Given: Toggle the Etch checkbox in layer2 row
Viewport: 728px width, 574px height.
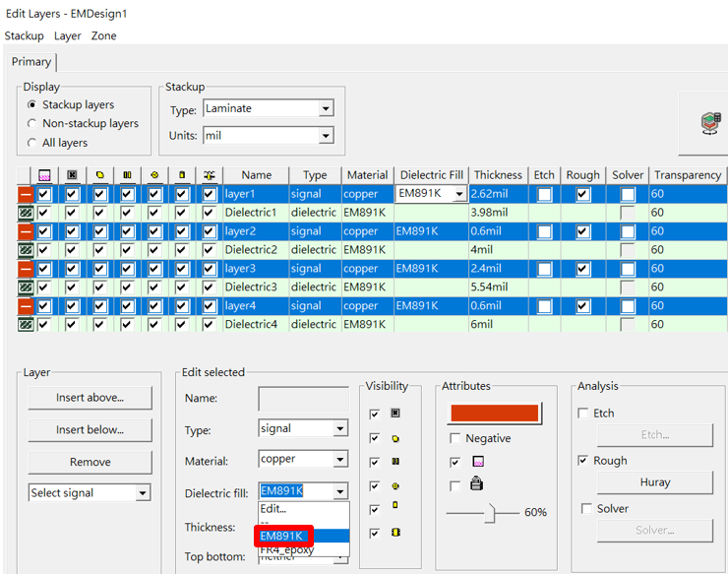Looking at the screenshot, I should coord(544,231).
